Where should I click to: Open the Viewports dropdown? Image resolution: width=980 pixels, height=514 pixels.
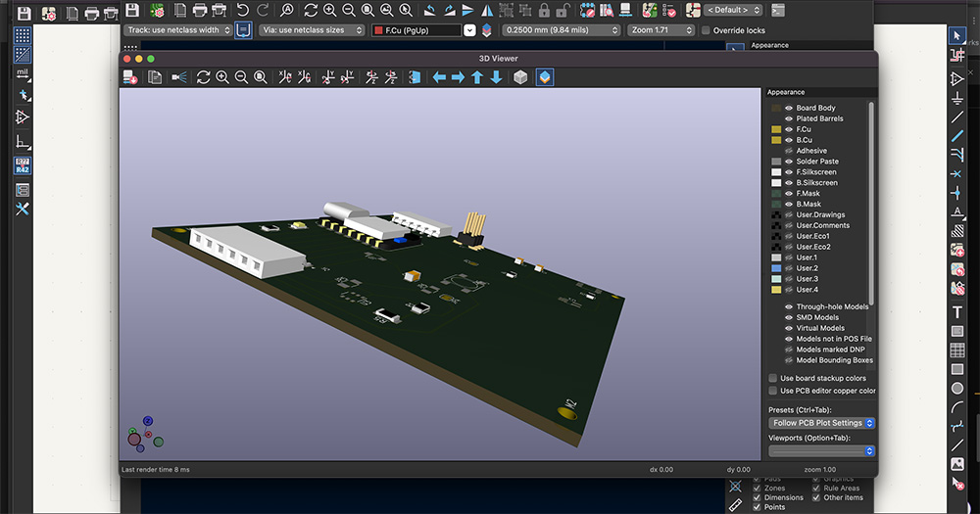coord(821,451)
